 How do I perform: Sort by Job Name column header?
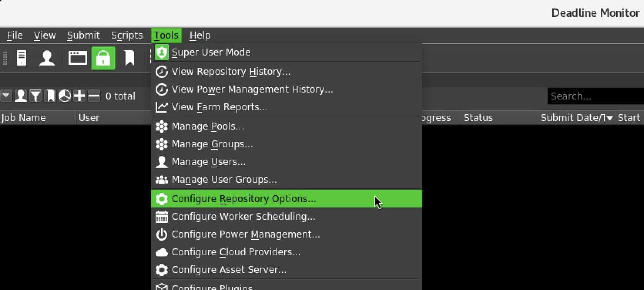38,118
